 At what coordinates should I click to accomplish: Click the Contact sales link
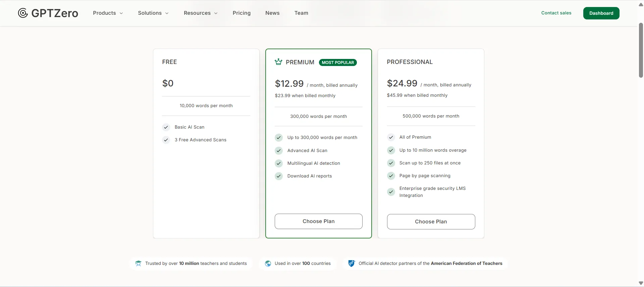pyautogui.click(x=556, y=13)
